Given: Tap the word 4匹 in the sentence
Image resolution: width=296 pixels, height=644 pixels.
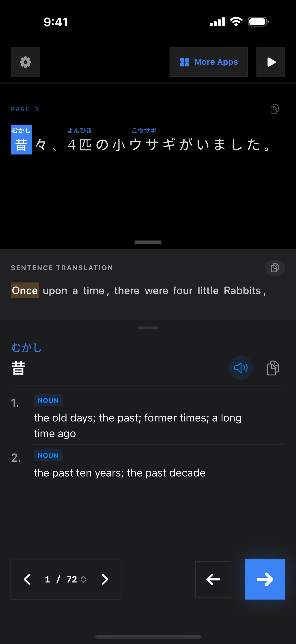Looking at the screenshot, I should tap(80, 144).
